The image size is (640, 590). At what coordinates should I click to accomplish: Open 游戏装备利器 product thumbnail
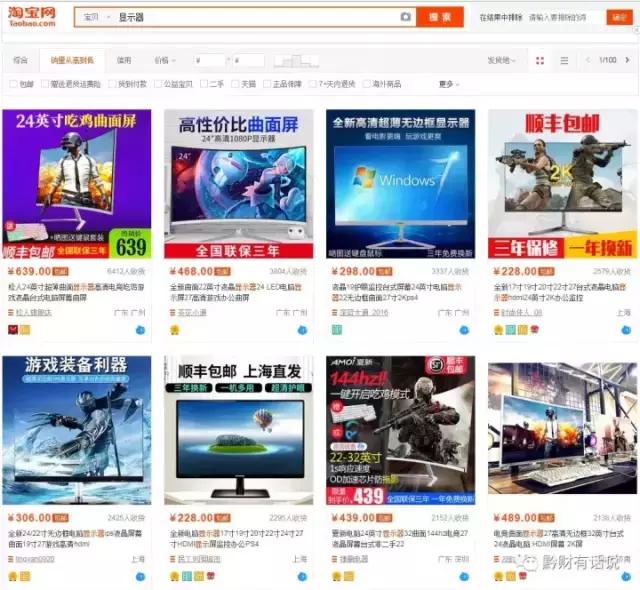tap(77, 430)
